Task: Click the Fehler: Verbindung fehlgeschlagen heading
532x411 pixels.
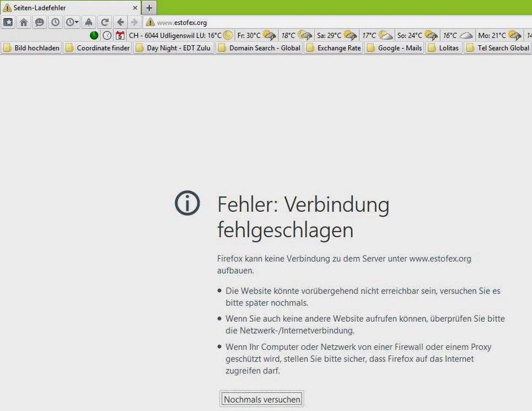Action: [303, 217]
